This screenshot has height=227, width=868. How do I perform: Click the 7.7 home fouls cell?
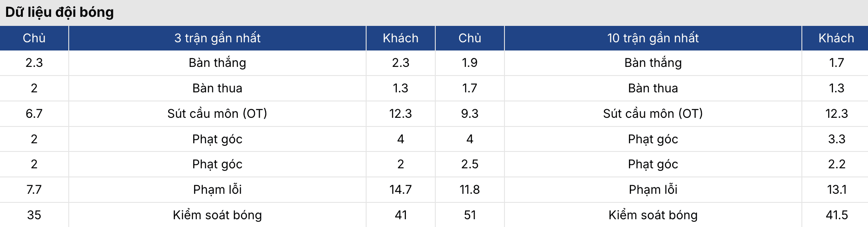pos(34,189)
